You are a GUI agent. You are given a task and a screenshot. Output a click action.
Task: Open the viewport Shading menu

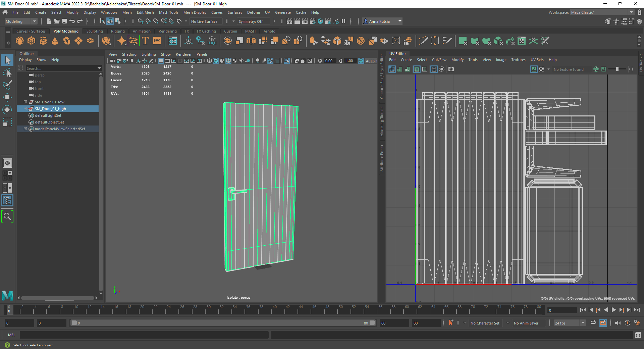pyautogui.click(x=129, y=54)
